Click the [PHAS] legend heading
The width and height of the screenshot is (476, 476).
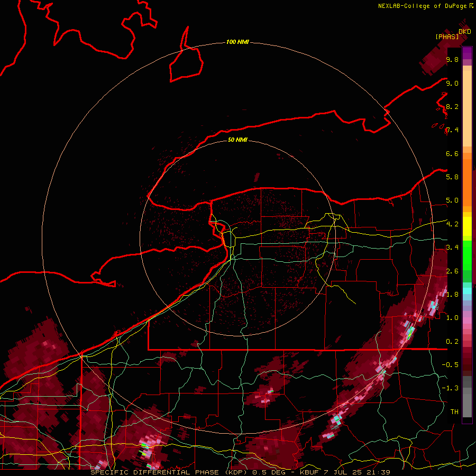pos(447,37)
